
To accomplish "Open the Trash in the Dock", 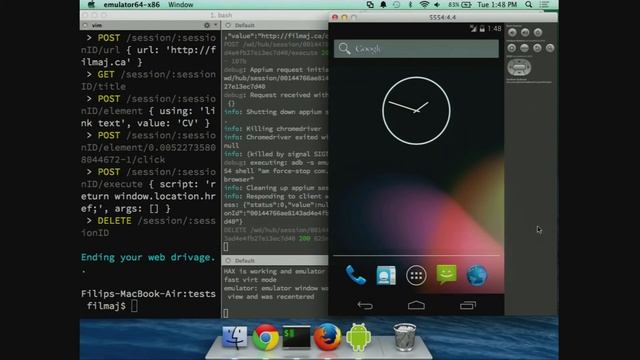I will (x=404, y=337).
